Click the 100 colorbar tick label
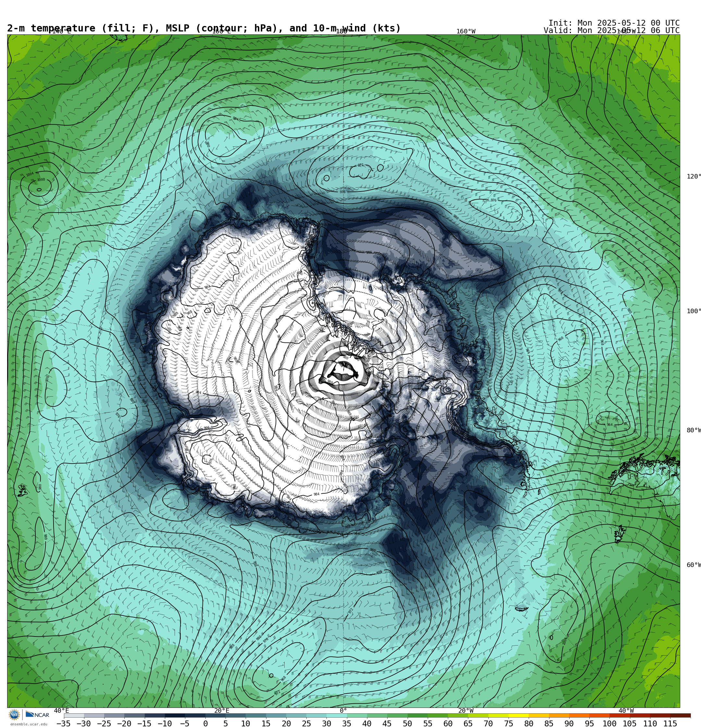Image resolution: width=701 pixels, height=728 pixels. (609, 723)
